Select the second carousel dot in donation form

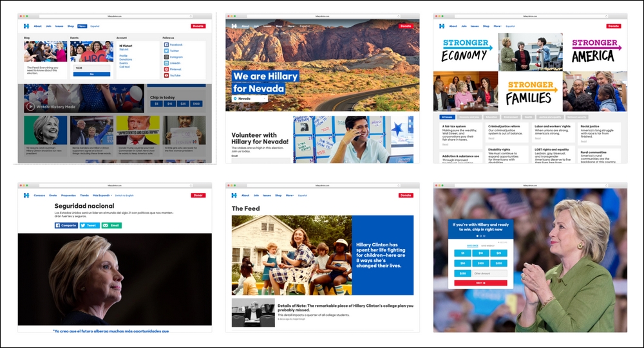481,236
